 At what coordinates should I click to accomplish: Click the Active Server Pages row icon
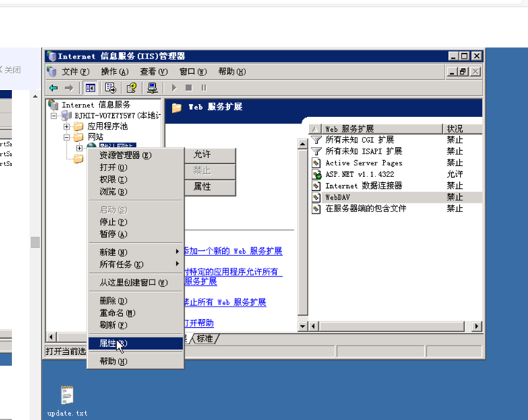(x=316, y=163)
